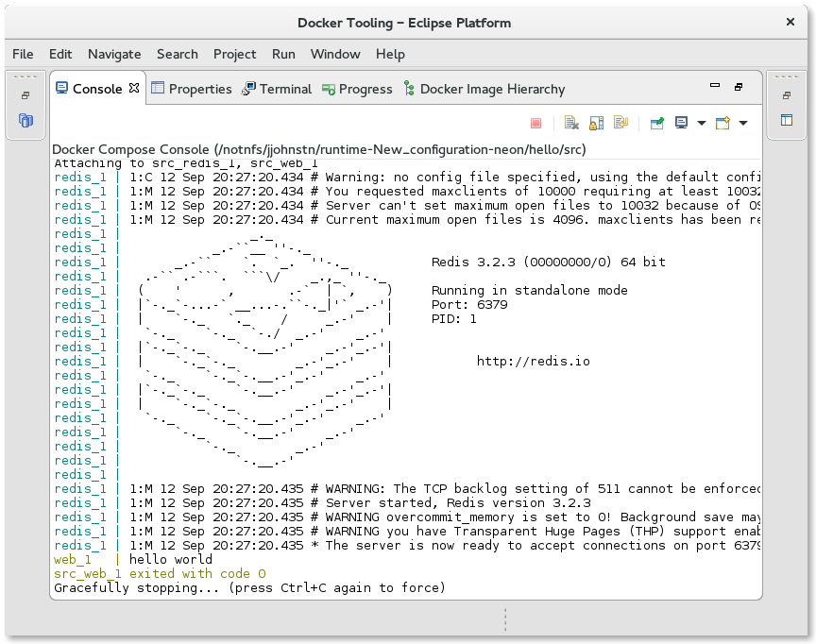This screenshot has height=644, width=816.
Task: Close the Console tab with its X
Action: click(134, 88)
